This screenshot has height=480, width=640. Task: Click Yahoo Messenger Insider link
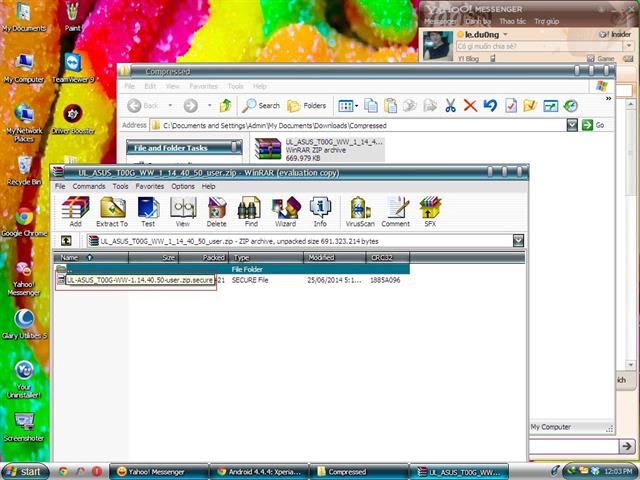(x=615, y=34)
